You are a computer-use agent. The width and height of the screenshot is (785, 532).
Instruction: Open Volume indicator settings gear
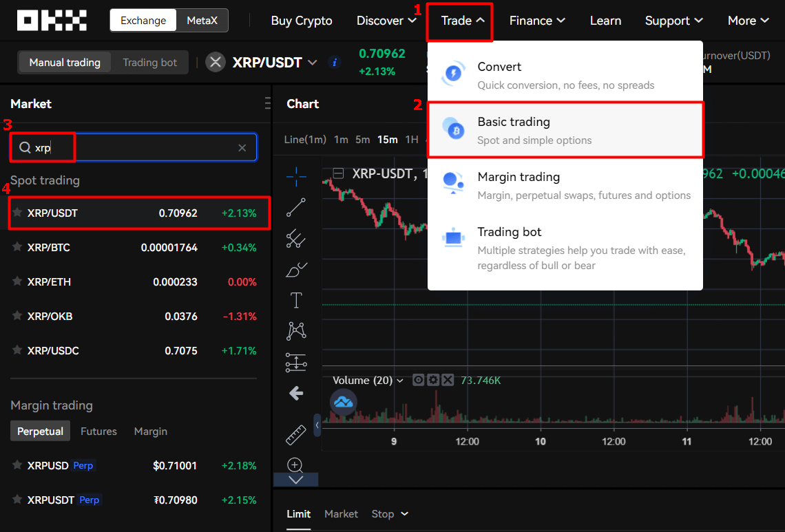[x=433, y=381]
